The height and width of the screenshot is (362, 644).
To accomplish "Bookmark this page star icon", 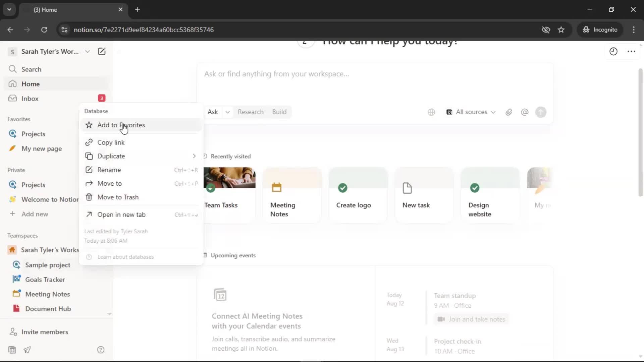I will click(x=561, y=29).
